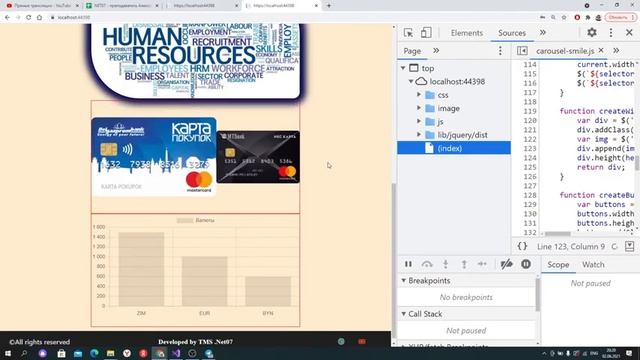
Task: Click the code editor horizontal scrollbar
Action: (x=558, y=234)
